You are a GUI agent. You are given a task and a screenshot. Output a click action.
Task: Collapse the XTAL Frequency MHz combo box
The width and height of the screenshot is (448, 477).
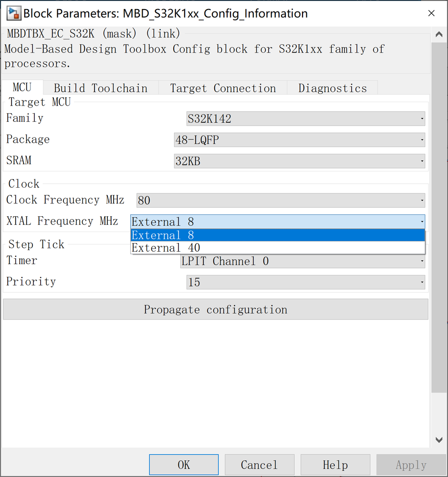pos(278,222)
